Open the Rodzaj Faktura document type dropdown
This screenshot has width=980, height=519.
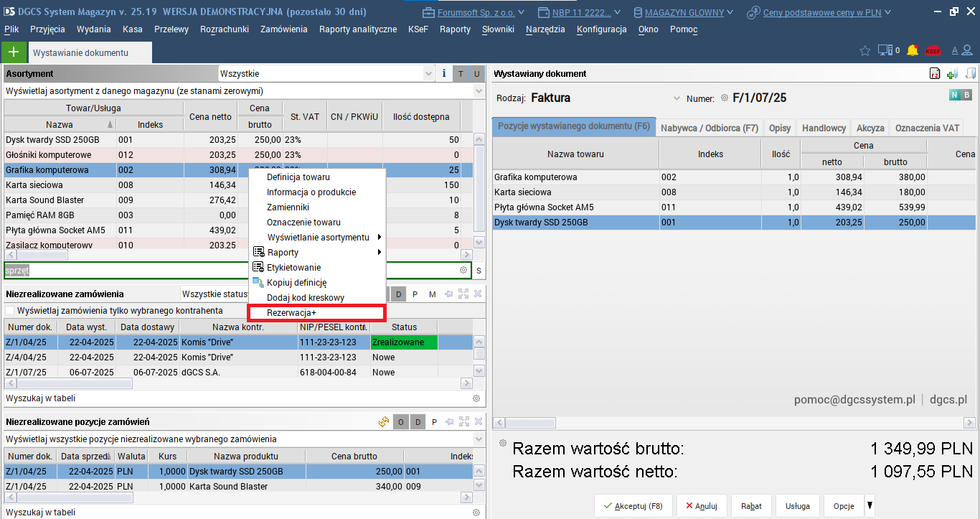[x=676, y=98]
